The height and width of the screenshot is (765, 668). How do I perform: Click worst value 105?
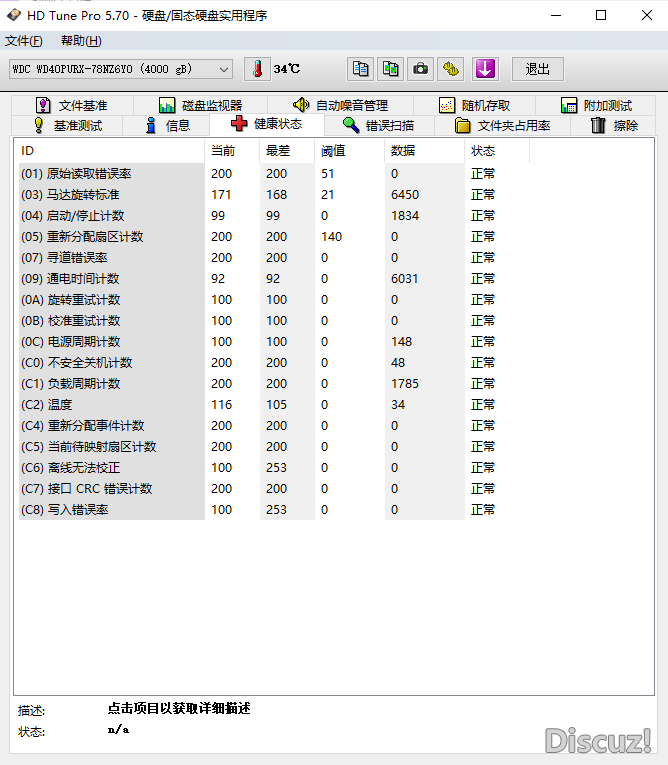[x=276, y=404]
